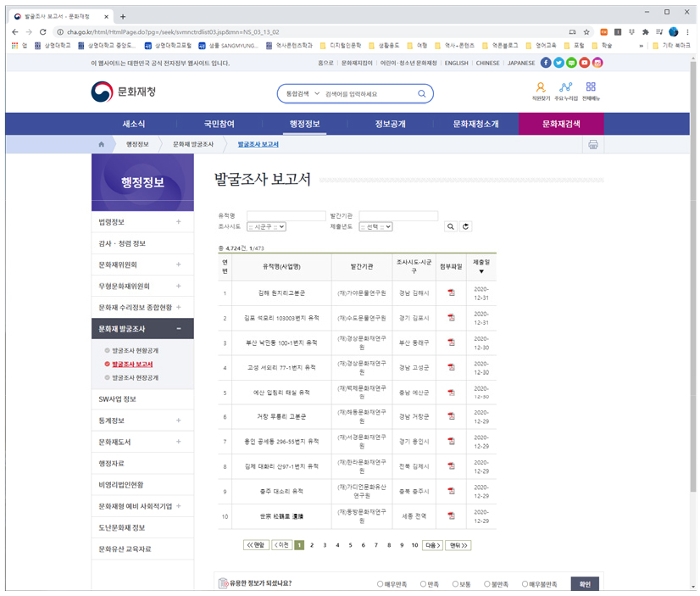
Task: Download PDF attachment for row 10
Action: [x=452, y=515]
